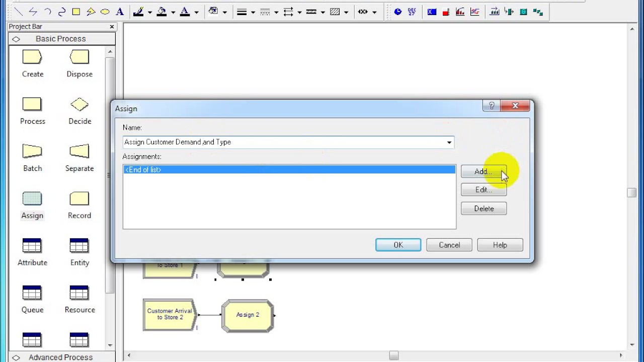The width and height of the screenshot is (644, 362).
Task: Click the Line Color pen icon
Action: 138,12
